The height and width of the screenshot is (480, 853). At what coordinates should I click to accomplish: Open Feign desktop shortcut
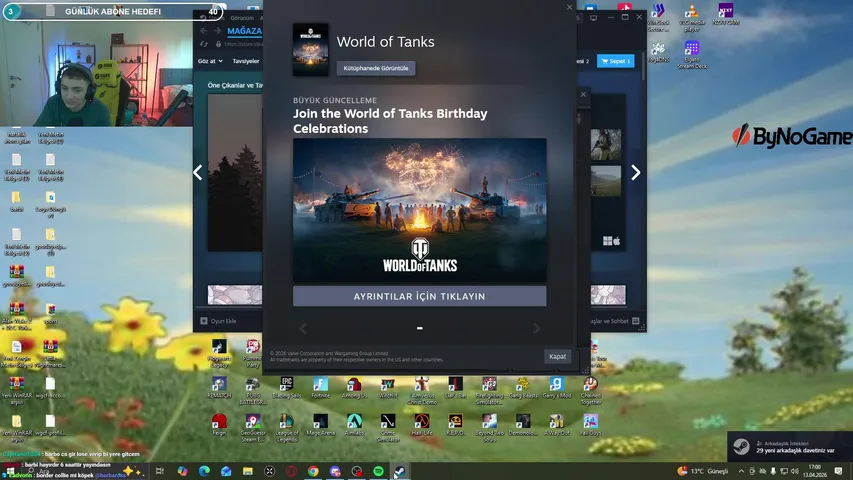point(219,425)
